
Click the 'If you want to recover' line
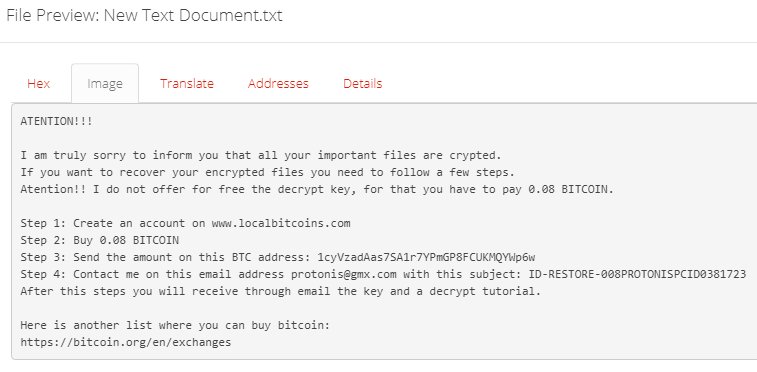tap(268, 172)
